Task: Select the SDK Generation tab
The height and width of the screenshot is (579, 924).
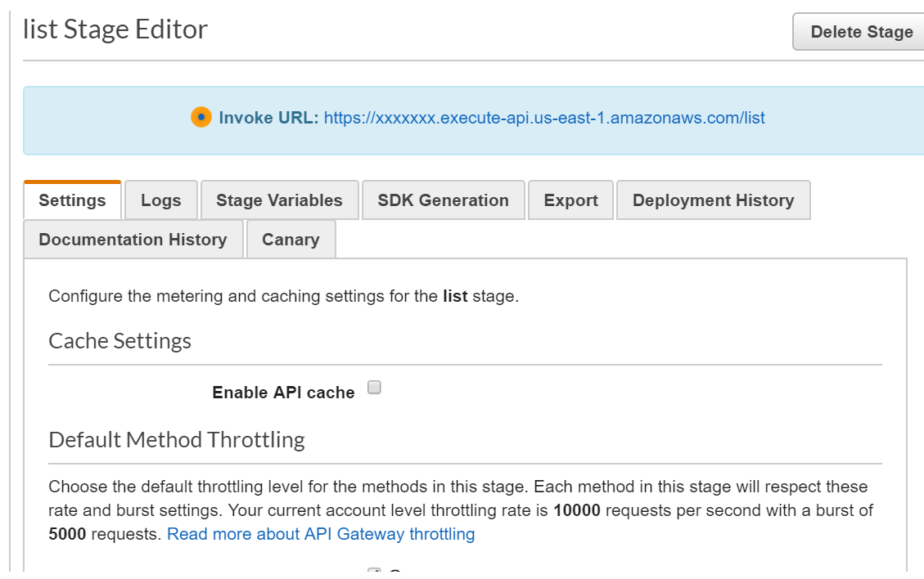Action: pos(443,200)
